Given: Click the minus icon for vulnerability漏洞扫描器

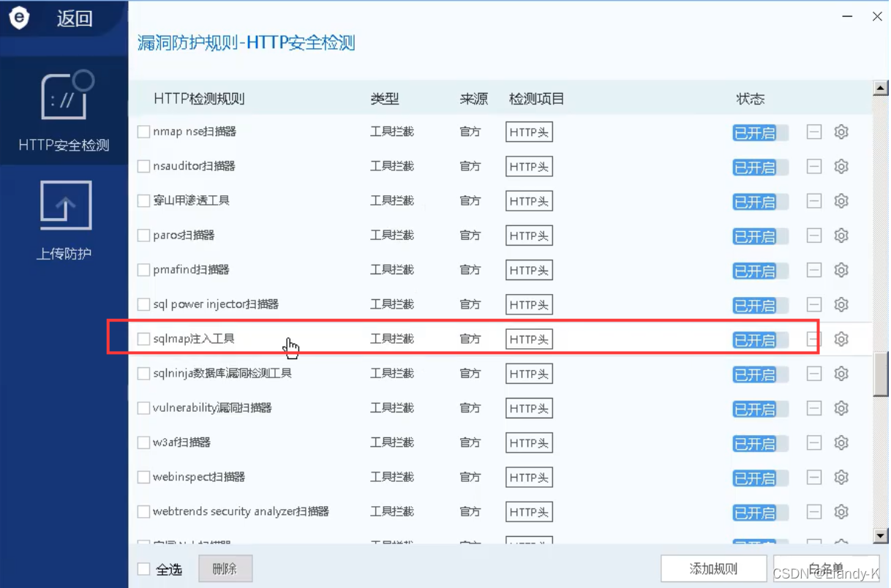Looking at the screenshot, I should tap(814, 408).
